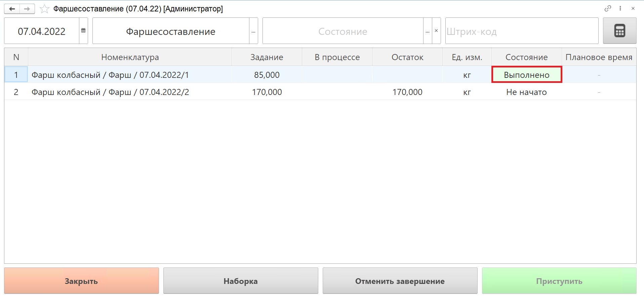Open selection list for Состояние filter
Screen dimensions: 644x297
tap(427, 31)
